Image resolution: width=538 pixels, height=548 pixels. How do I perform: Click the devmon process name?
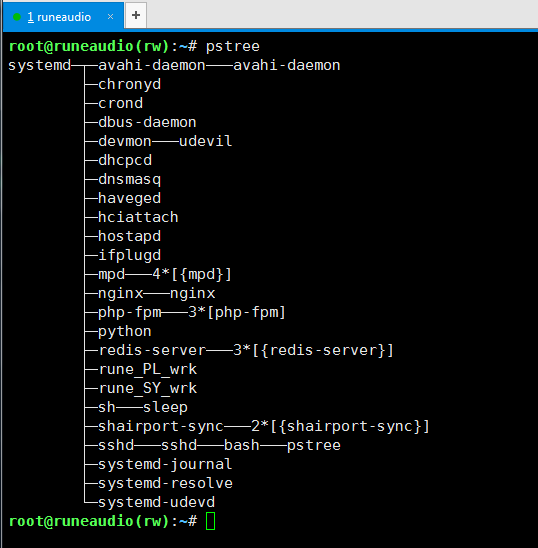pos(125,142)
